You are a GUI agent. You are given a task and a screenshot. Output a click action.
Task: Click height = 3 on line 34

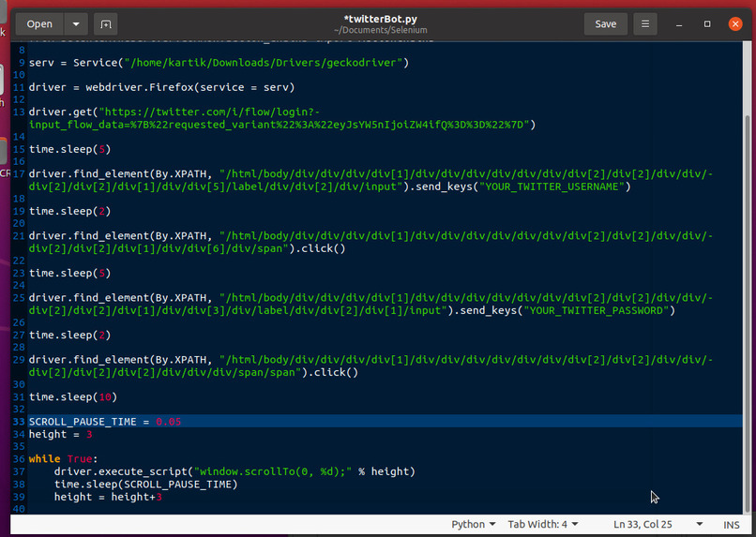click(x=60, y=435)
